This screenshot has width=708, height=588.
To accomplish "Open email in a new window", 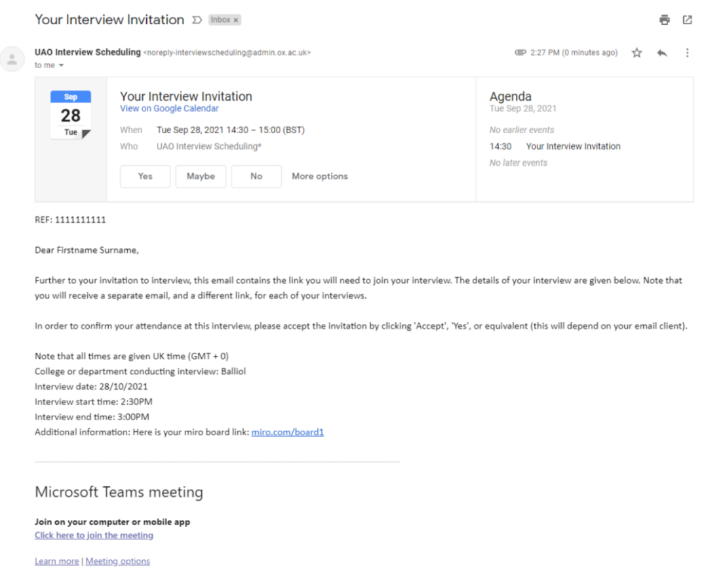I will pyautogui.click(x=687, y=20).
